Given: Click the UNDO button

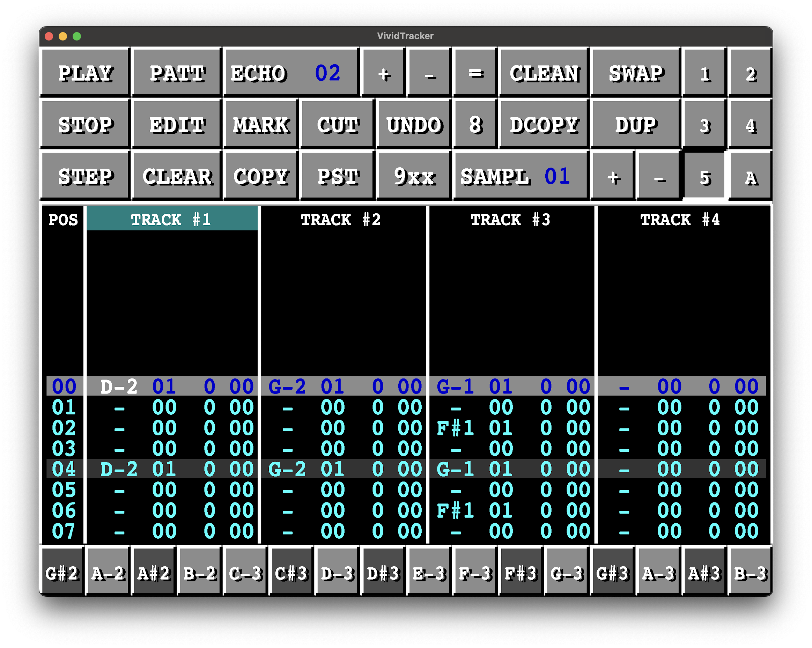Looking at the screenshot, I should click(414, 124).
